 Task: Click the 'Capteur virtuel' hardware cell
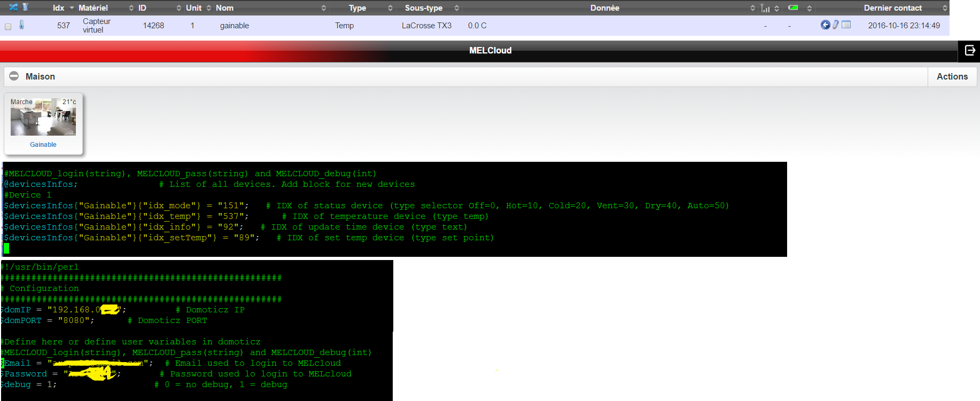[x=97, y=26]
